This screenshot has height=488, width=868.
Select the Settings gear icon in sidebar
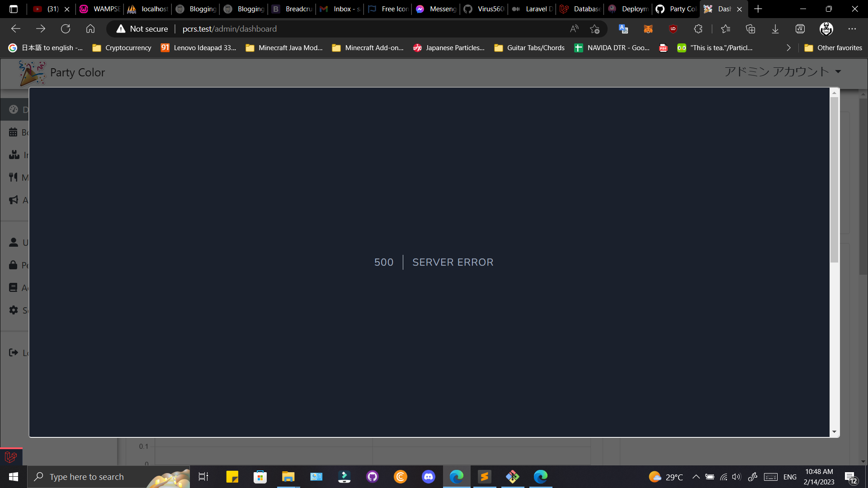tap(14, 310)
